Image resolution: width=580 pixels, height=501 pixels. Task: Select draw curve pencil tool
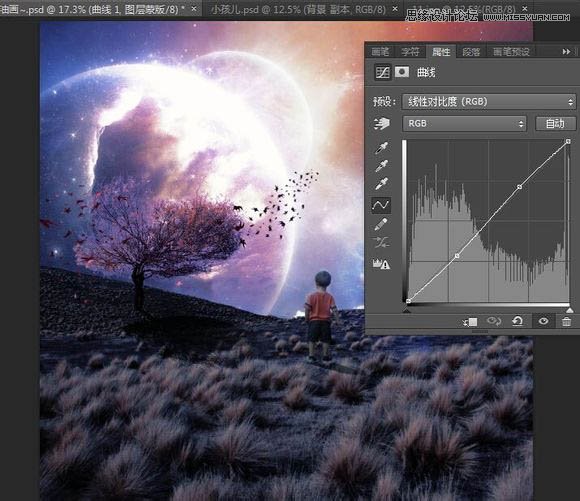pyautogui.click(x=381, y=224)
